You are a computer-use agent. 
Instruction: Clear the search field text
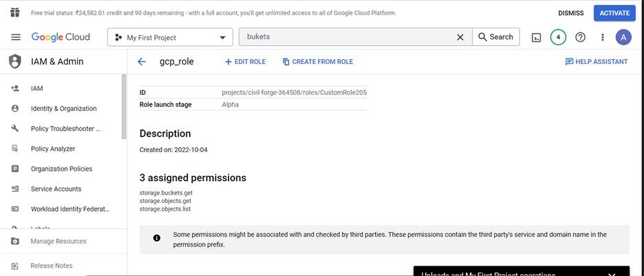click(x=460, y=37)
